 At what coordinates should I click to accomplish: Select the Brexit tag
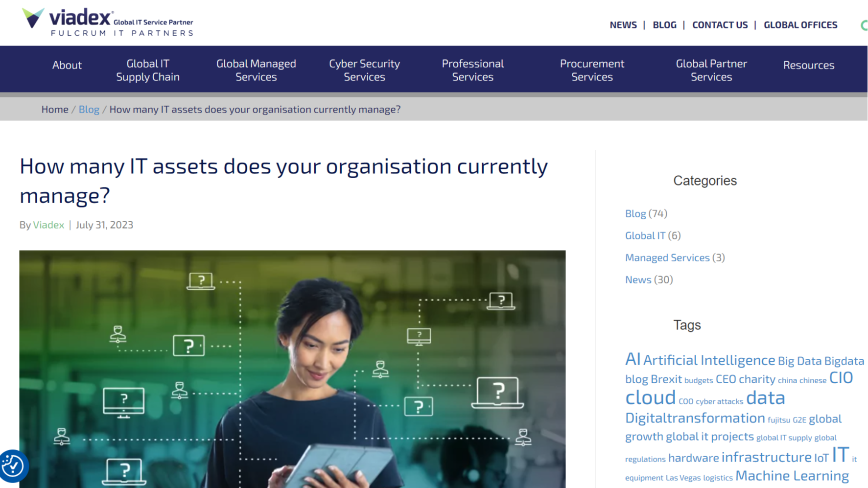tap(666, 379)
